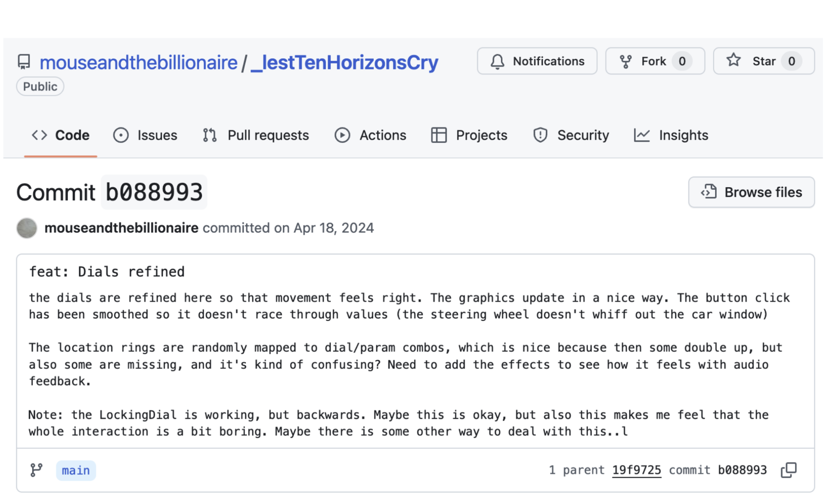Viewport: 830px width, 504px height.
Task: Click the Star icon
Action: [x=733, y=61]
